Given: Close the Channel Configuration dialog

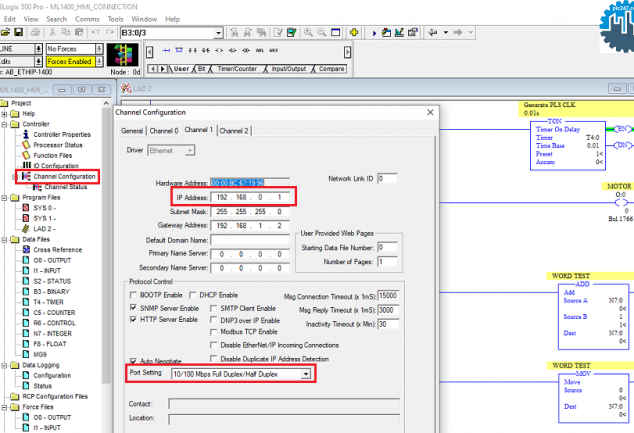Looking at the screenshot, I should pyautogui.click(x=430, y=112).
